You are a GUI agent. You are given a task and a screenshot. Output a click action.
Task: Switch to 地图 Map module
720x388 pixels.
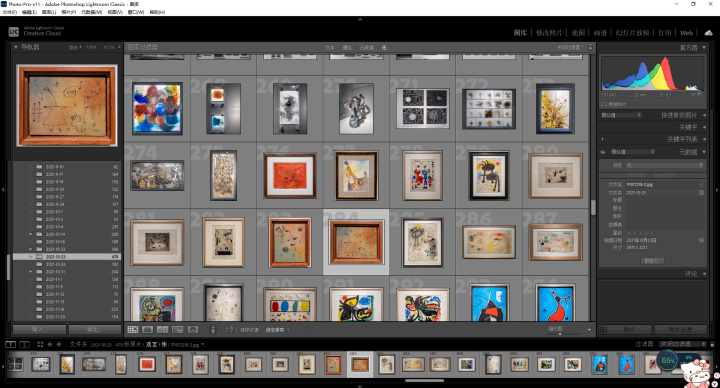pyautogui.click(x=578, y=33)
